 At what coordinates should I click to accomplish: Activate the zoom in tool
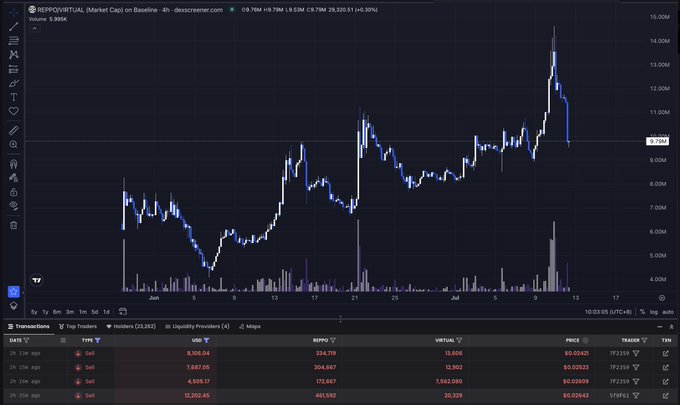13,144
